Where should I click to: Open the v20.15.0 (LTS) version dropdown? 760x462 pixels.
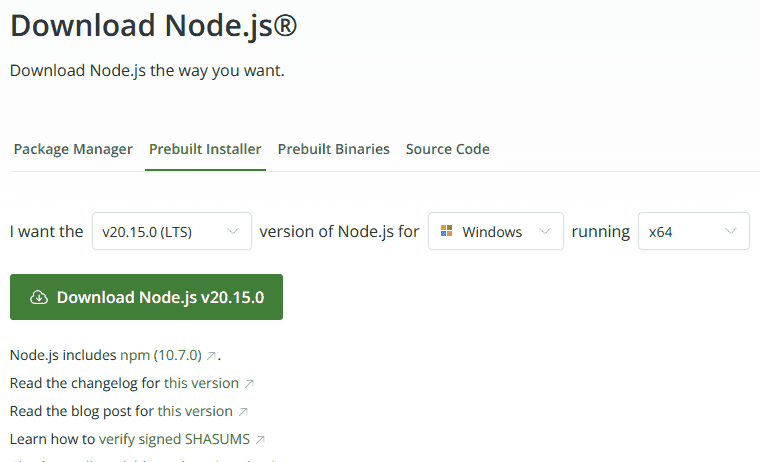(x=172, y=231)
